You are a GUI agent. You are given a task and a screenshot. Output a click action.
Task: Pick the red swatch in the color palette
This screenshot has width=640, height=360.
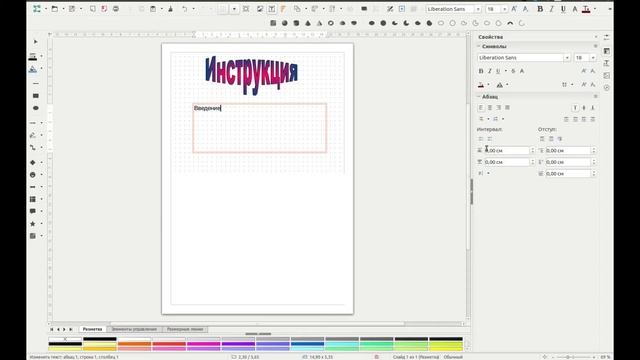coord(169,344)
